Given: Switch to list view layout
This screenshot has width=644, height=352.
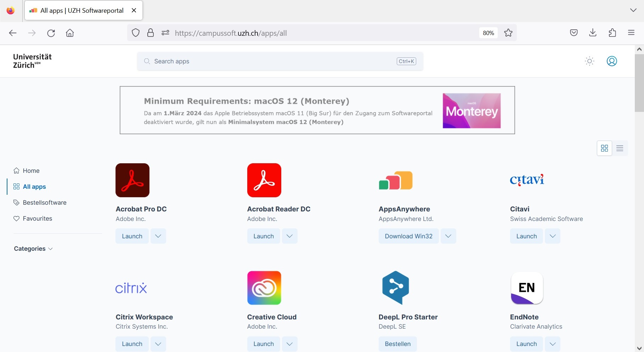Looking at the screenshot, I should 620,148.
